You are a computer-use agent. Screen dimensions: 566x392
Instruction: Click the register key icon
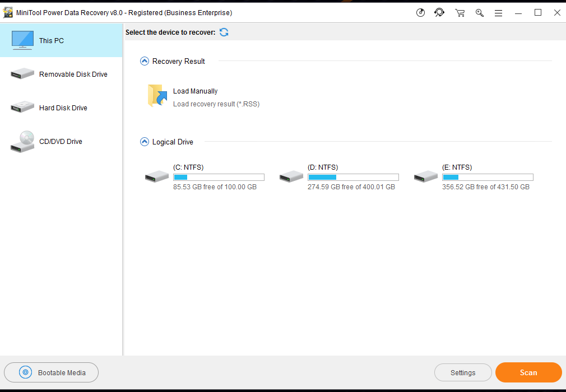coord(479,13)
